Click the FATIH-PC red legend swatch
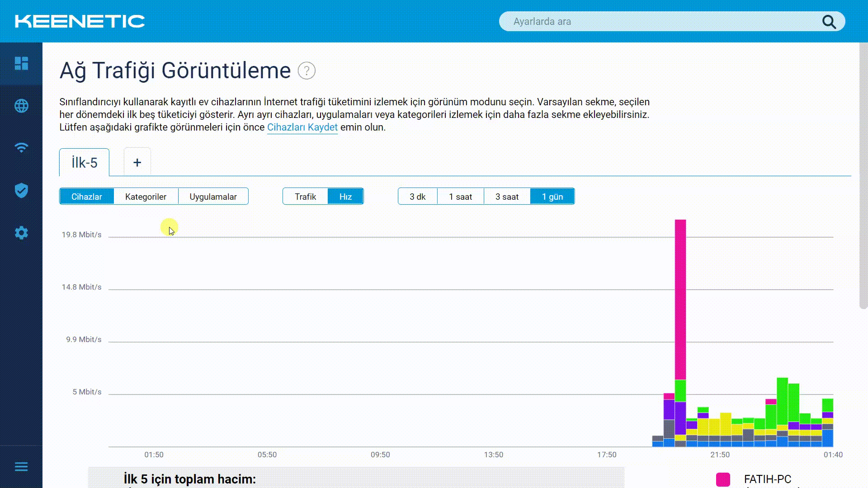868x488 pixels. [723, 479]
